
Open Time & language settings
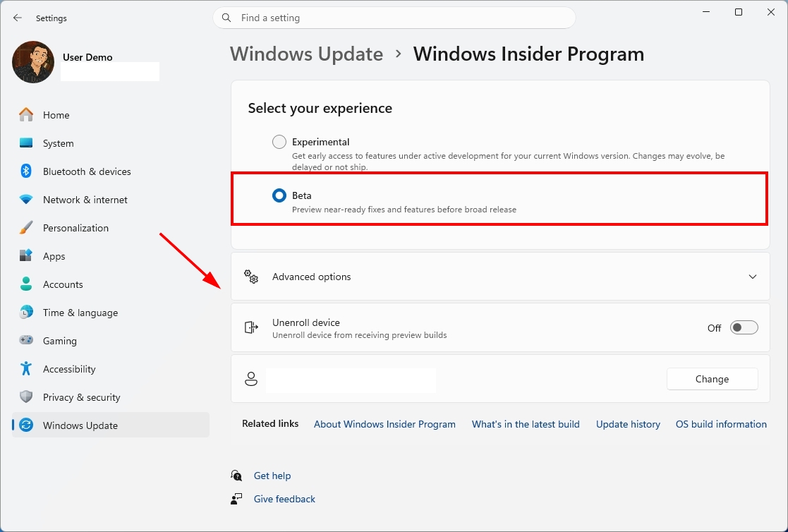point(111,312)
